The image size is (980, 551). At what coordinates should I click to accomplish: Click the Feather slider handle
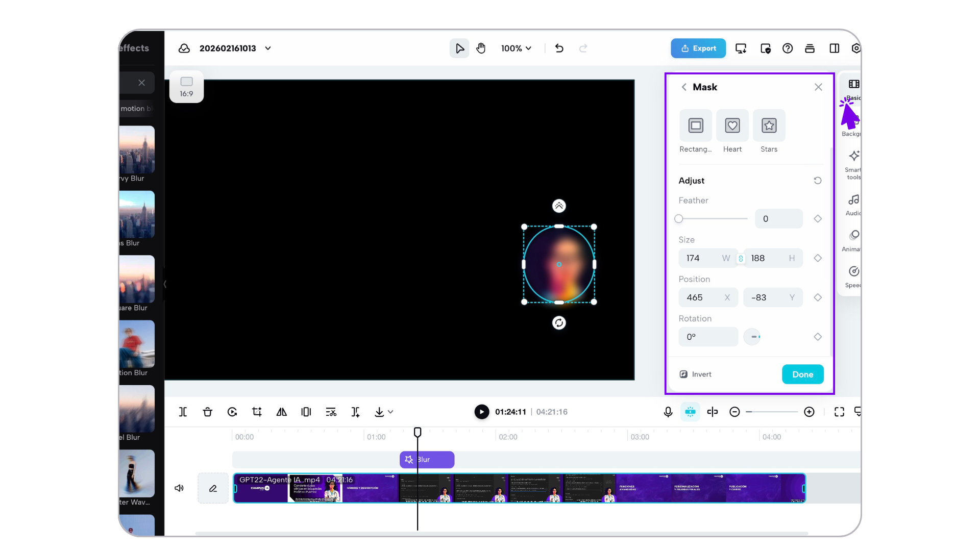pyautogui.click(x=679, y=219)
